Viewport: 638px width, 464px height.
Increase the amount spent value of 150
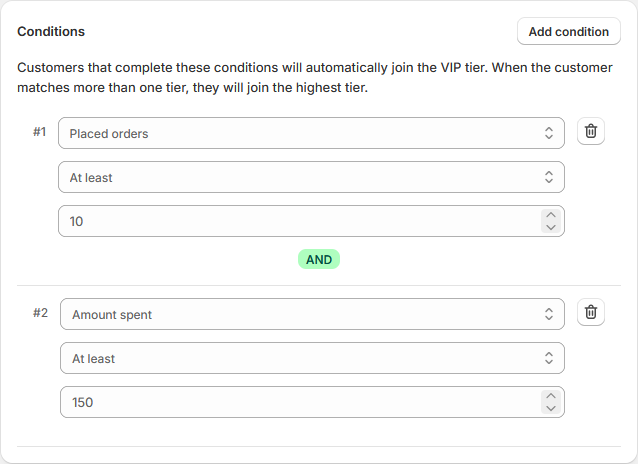pyautogui.click(x=549, y=396)
